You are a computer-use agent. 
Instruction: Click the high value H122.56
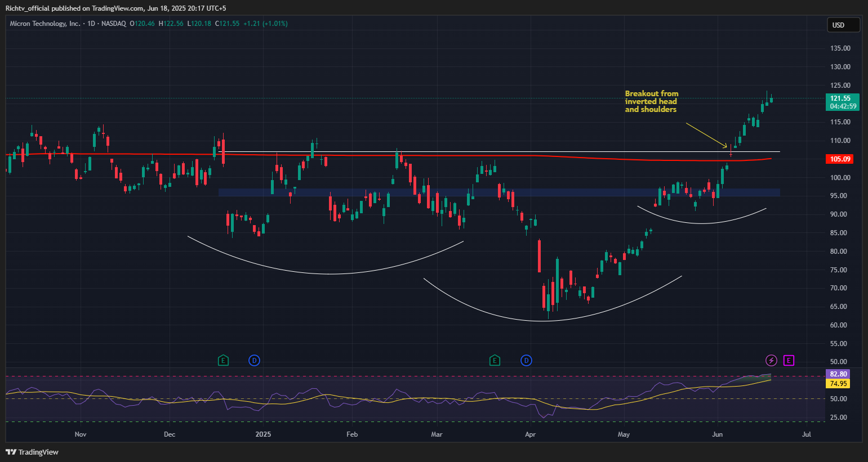coord(171,24)
